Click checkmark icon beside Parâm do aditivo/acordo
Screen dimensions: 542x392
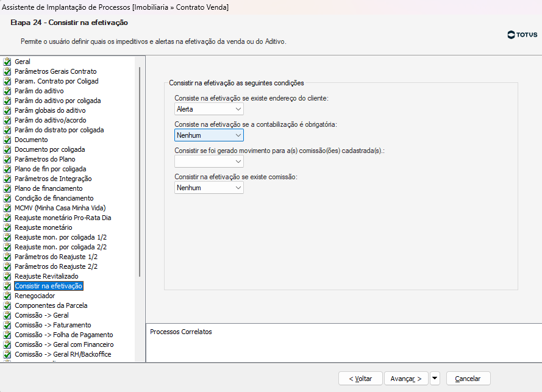(x=7, y=120)
